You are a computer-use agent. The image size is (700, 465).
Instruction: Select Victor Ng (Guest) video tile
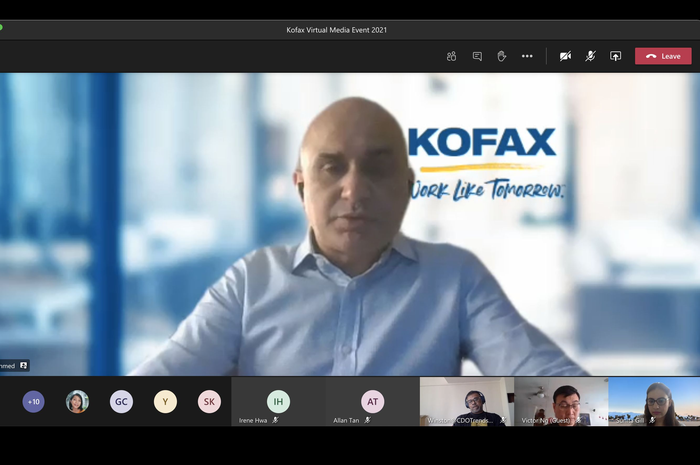point(561,402)
